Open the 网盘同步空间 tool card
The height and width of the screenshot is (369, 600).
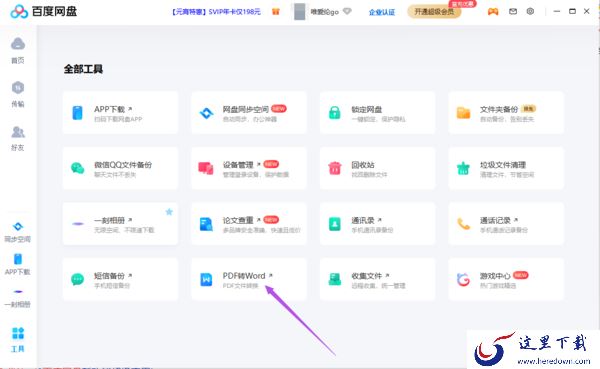(x=249, y=113)
